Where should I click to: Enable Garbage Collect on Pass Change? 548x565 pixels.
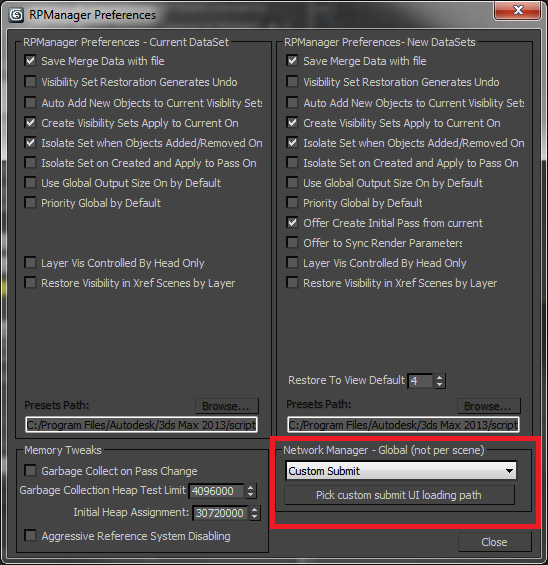point(31,471)
